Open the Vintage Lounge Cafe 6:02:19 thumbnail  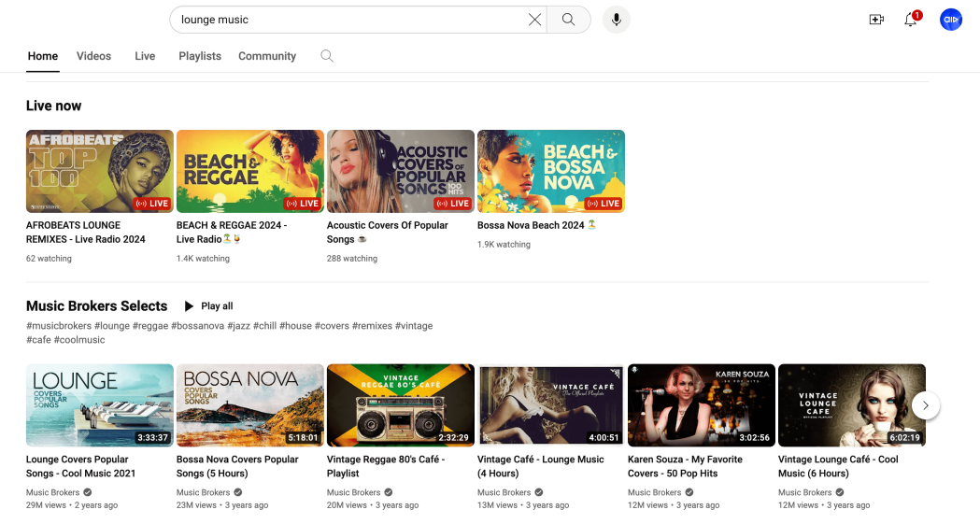point(852,405)
